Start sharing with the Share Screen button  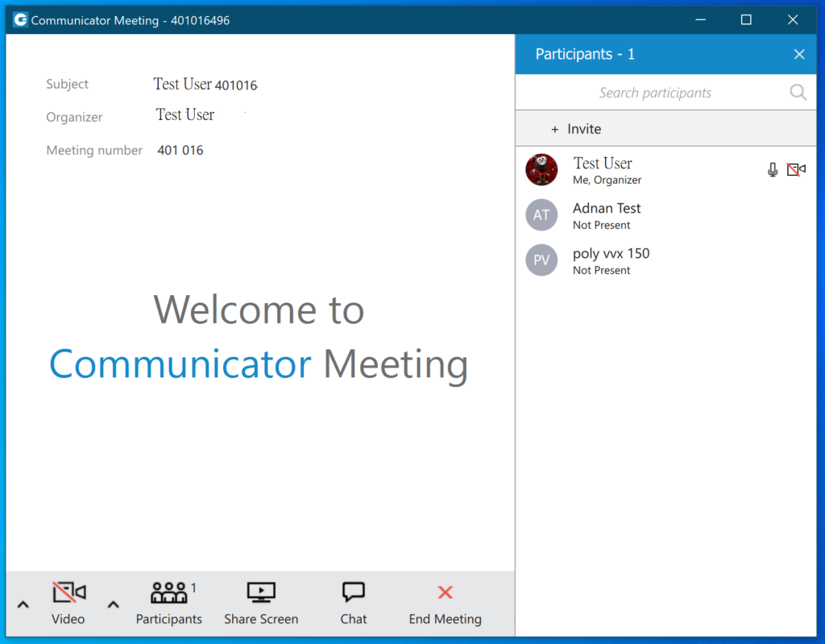[261, 603]
